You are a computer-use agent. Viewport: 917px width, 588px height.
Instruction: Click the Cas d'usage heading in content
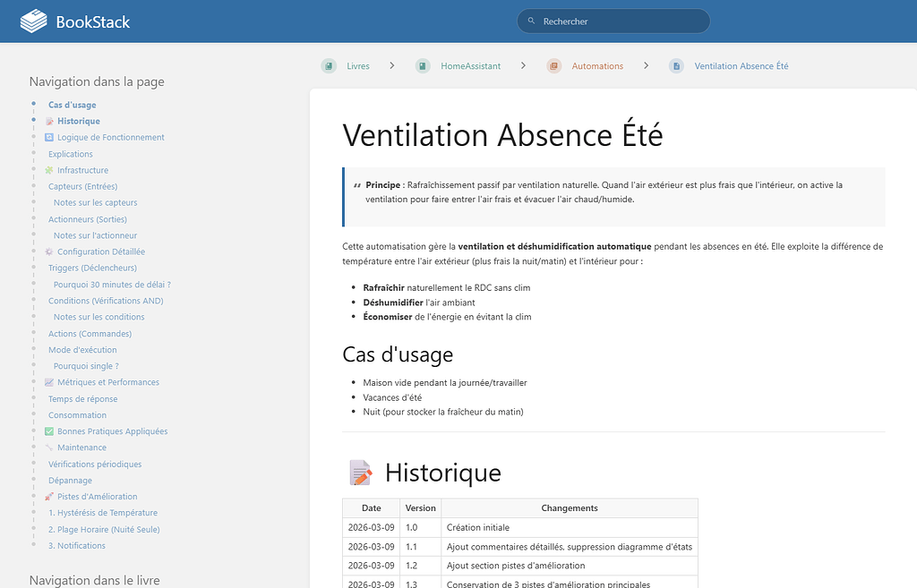pyautogui.click(x=398, y=354)
